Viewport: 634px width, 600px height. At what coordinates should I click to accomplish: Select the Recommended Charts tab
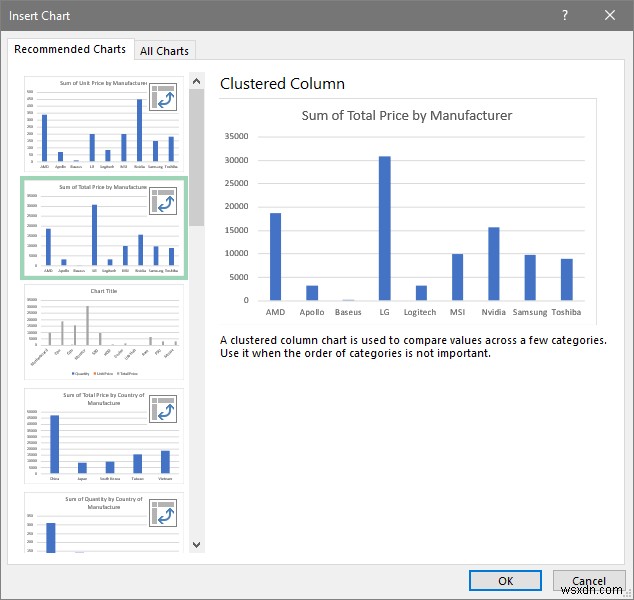[x=70, y=49]
